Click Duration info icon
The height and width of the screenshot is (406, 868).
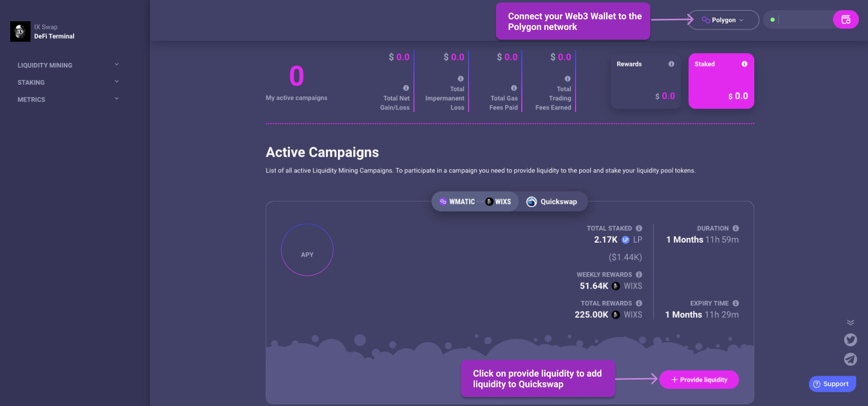736,228
